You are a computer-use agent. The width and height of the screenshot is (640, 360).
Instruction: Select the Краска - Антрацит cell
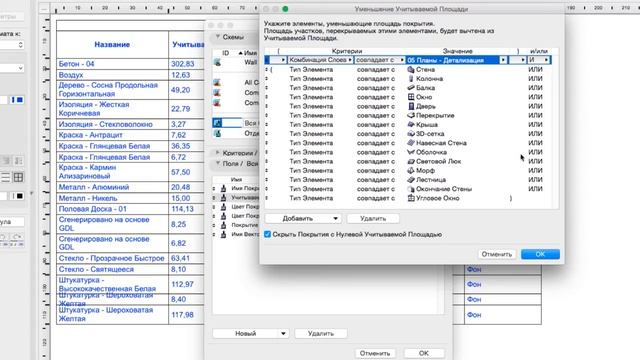pyautogui.click(x=112, y=135)
